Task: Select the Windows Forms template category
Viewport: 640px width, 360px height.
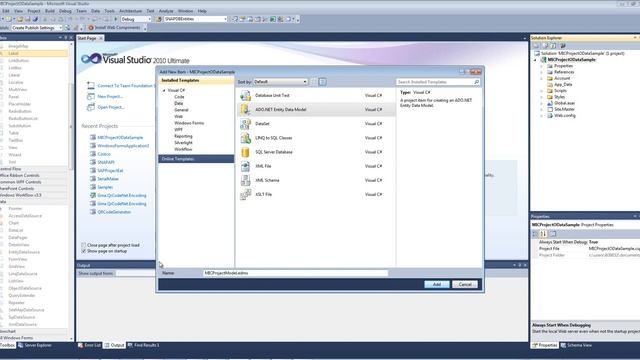Action: tap(189, 123)
